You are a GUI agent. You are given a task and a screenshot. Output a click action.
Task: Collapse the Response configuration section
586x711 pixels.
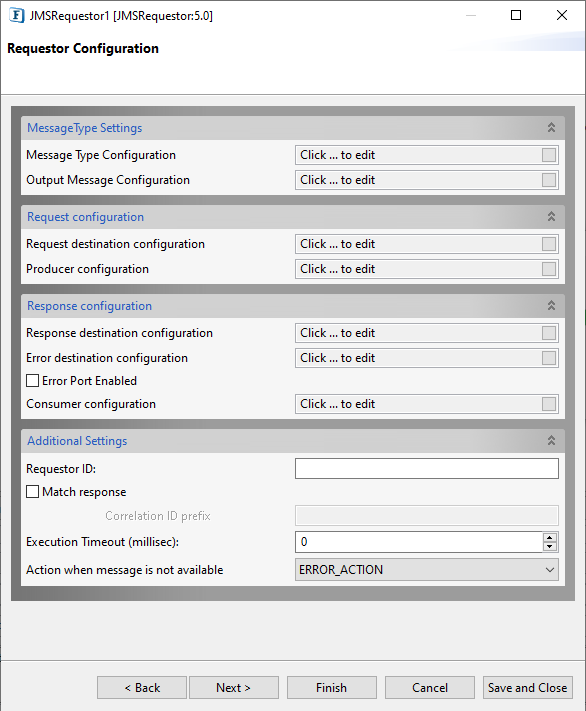551,306
